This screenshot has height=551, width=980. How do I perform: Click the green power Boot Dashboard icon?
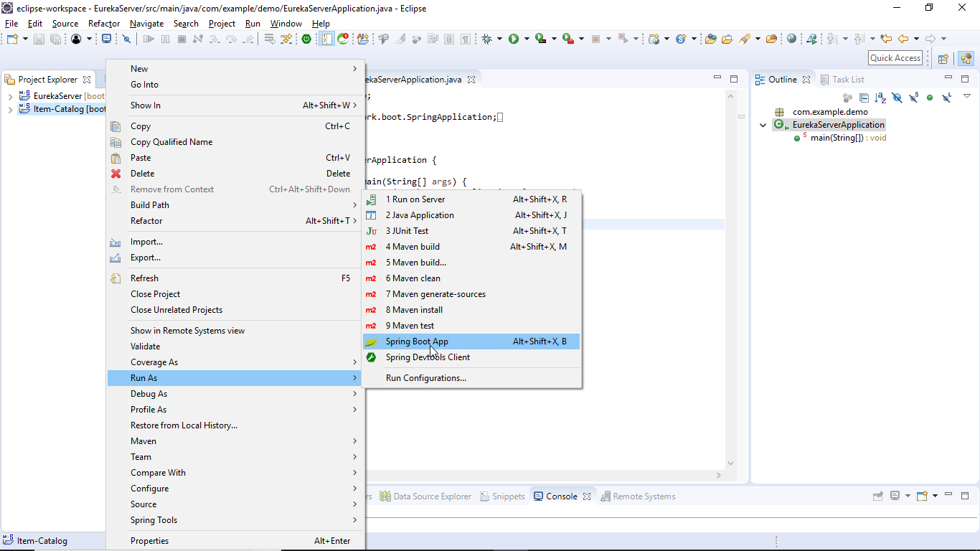[x=306, y=39]
